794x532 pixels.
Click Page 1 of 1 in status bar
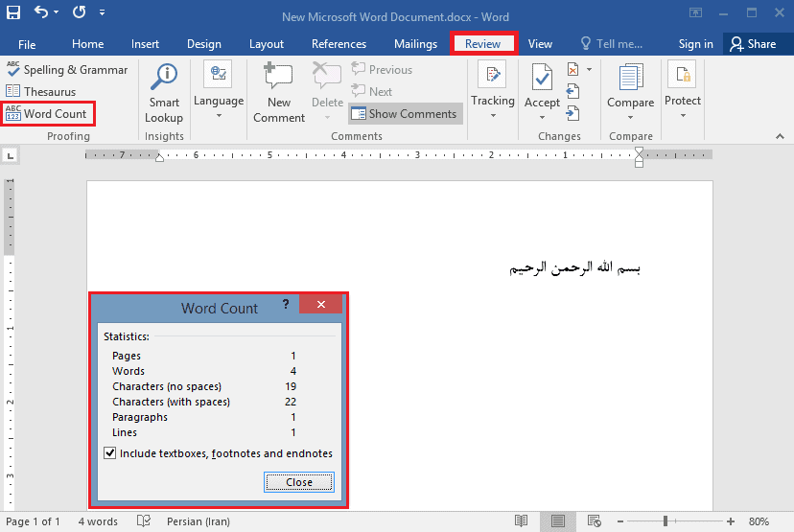click(33, 521)
